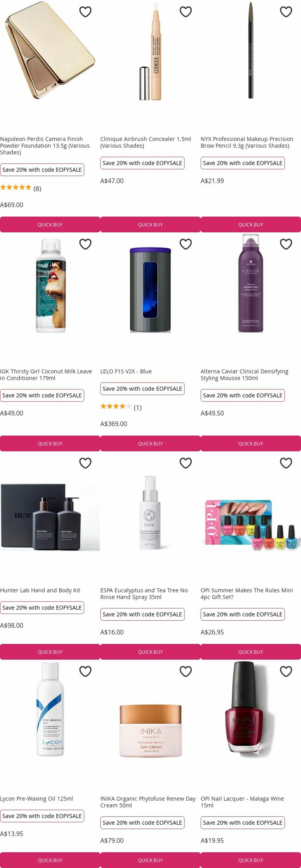Click heart on INIKA Organic Day Cream

pyautogui.click(x=186, y=671)
